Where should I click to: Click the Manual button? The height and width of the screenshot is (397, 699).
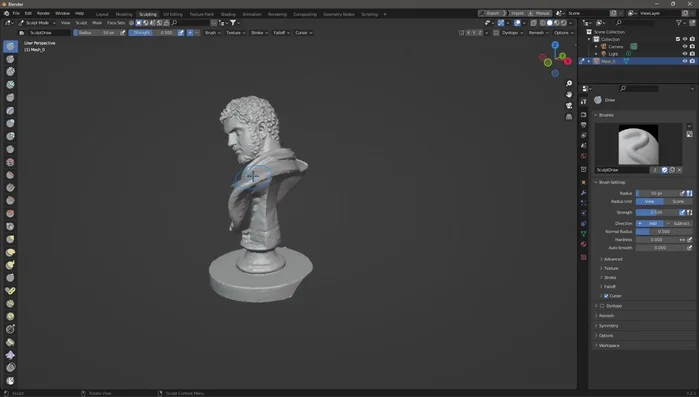coord(540,13)
